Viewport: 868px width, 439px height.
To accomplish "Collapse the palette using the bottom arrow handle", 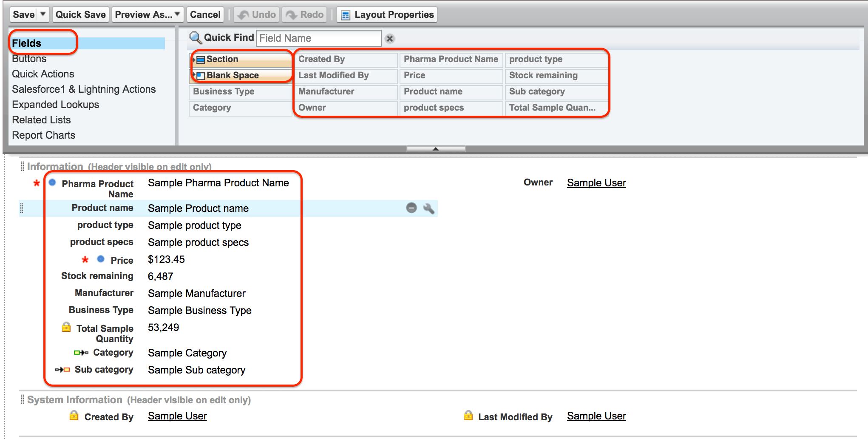I will click(x=436, y=149).
